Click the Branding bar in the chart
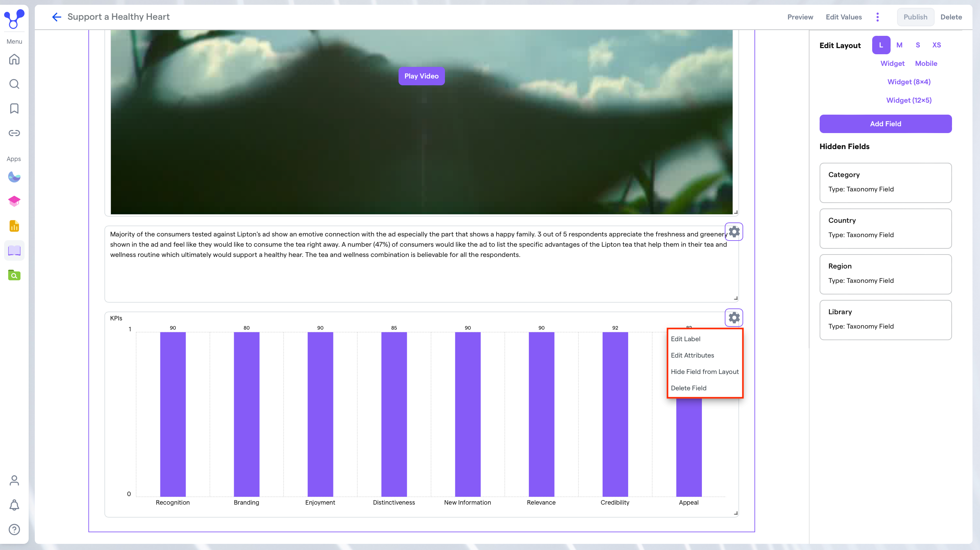Image resolution: width=980 pixels, height=550 pixels. click(246, 414)
